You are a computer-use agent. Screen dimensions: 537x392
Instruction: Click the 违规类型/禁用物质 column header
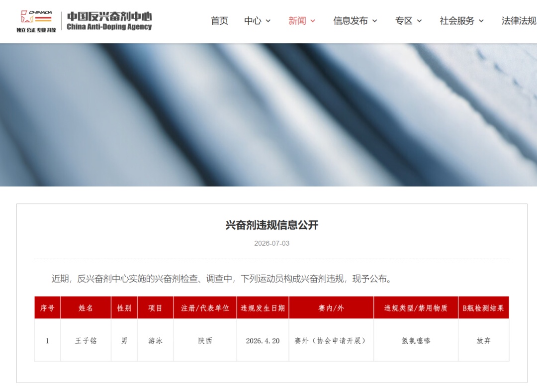(416, 308)
